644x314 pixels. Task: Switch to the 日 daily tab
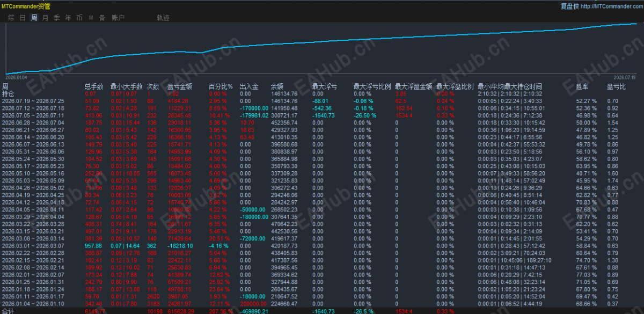pyautogui.click(x=23, y=18)
